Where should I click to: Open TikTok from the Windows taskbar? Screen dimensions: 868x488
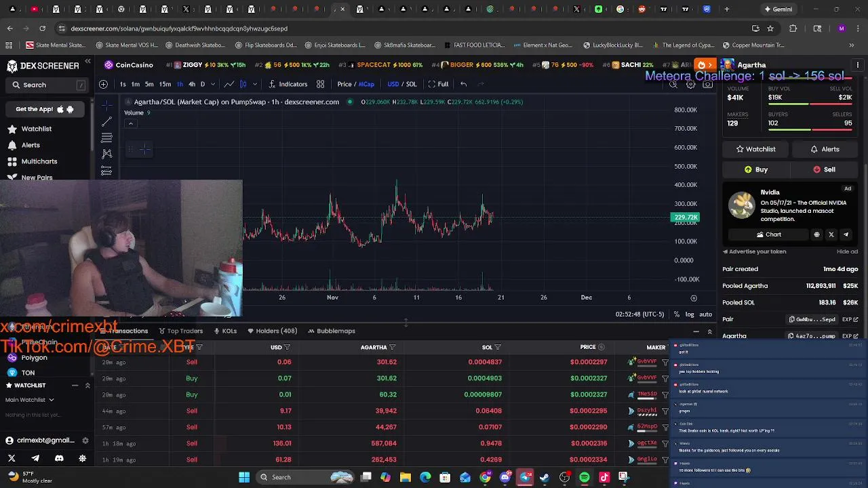point(604,477)
